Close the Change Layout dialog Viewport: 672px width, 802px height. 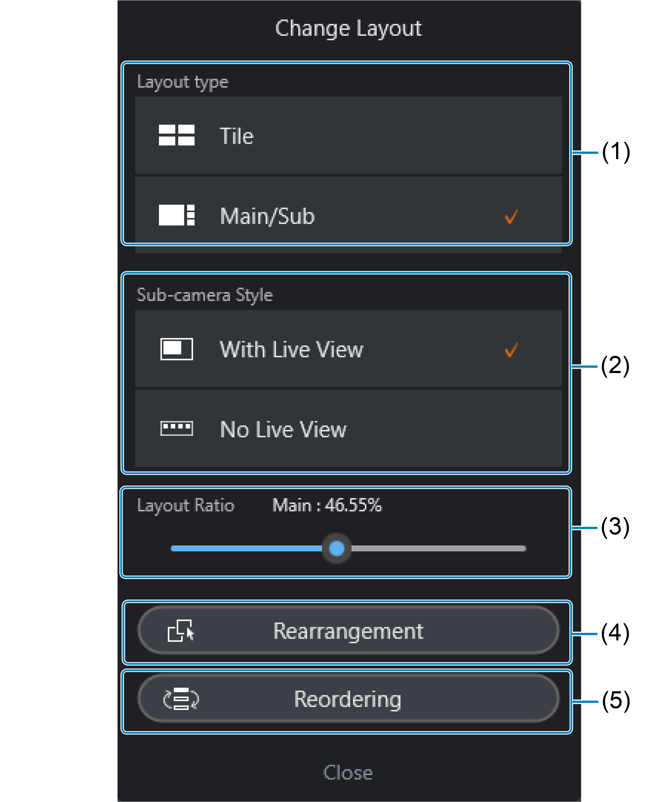348,772
